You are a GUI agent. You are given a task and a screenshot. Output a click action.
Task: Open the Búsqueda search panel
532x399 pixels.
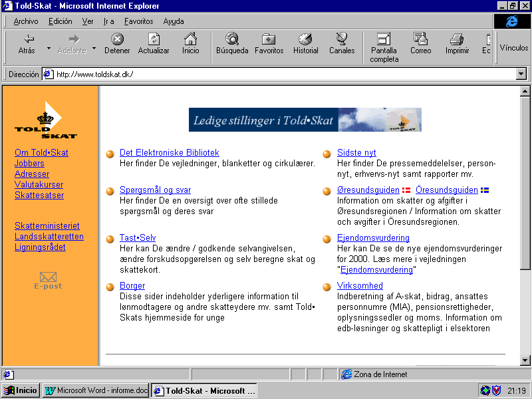coord(232,44)
